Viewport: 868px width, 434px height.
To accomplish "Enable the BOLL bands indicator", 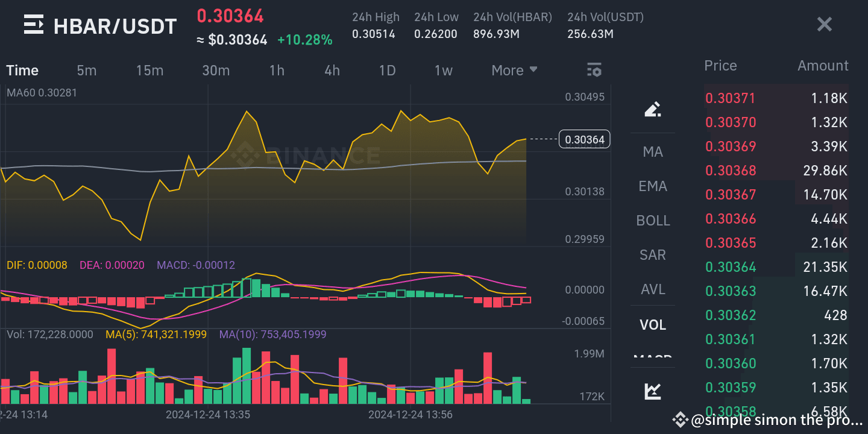I will (653, 221).
